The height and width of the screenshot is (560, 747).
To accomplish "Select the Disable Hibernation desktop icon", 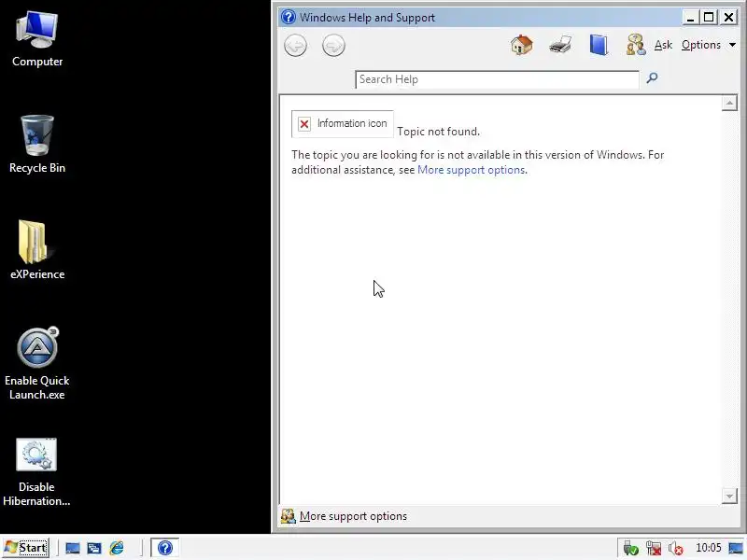I will point(36,472).
